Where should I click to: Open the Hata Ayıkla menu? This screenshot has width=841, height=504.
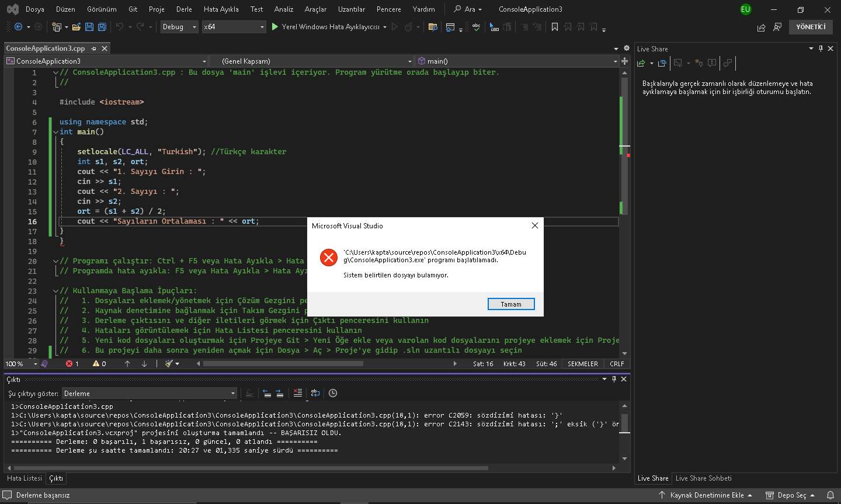tap(221, 9)
